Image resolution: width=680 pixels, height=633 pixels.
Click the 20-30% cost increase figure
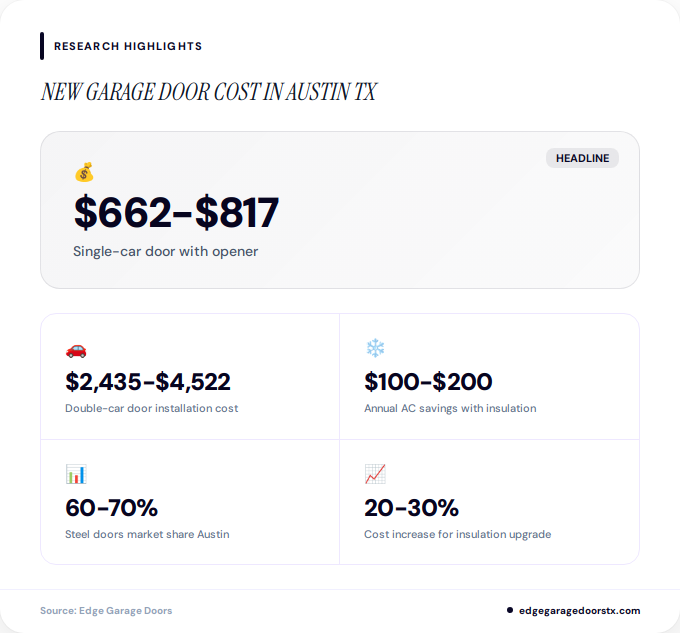coord(411,507)
